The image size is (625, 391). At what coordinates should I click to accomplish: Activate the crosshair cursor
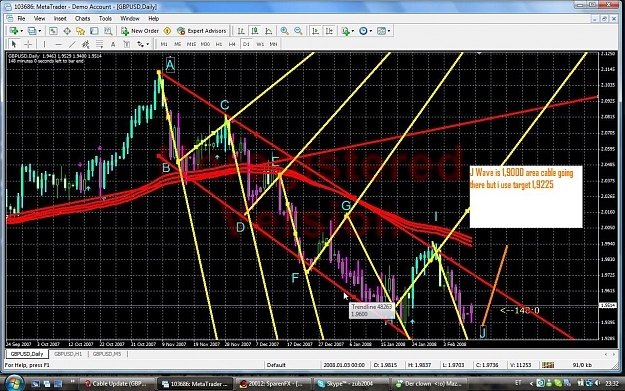[x=28, y=44]
